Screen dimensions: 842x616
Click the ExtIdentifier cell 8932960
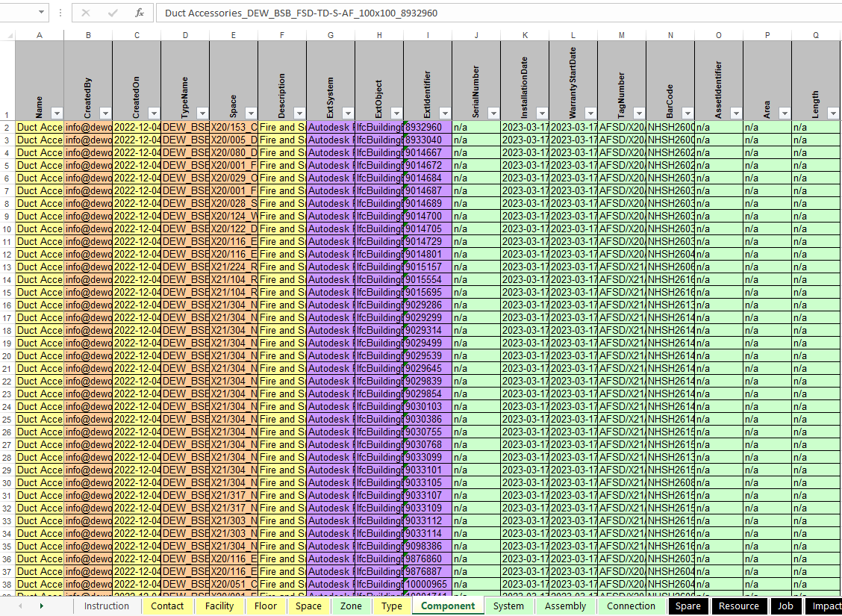[x=428, y=127]
